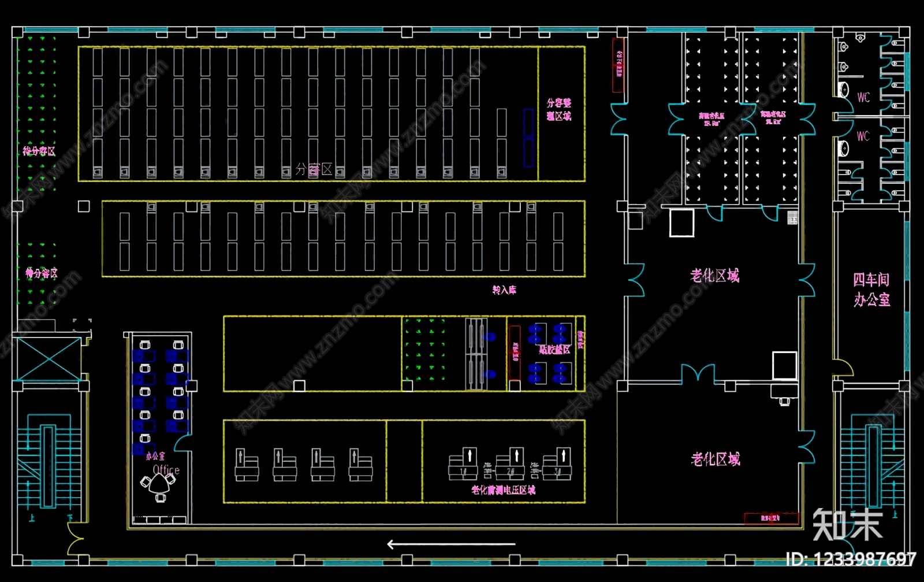This screenshot has width=924, height=582.
Task: Select machine number 2 in the voltage test area
Action: pyautogui.click(x=510, y=464)
